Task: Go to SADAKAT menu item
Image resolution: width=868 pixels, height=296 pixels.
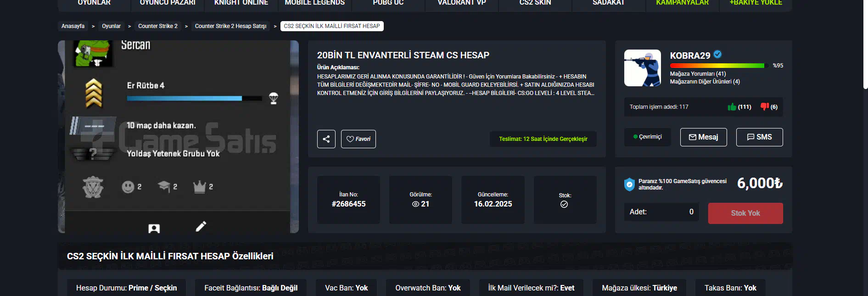Action: coord(609,3)
